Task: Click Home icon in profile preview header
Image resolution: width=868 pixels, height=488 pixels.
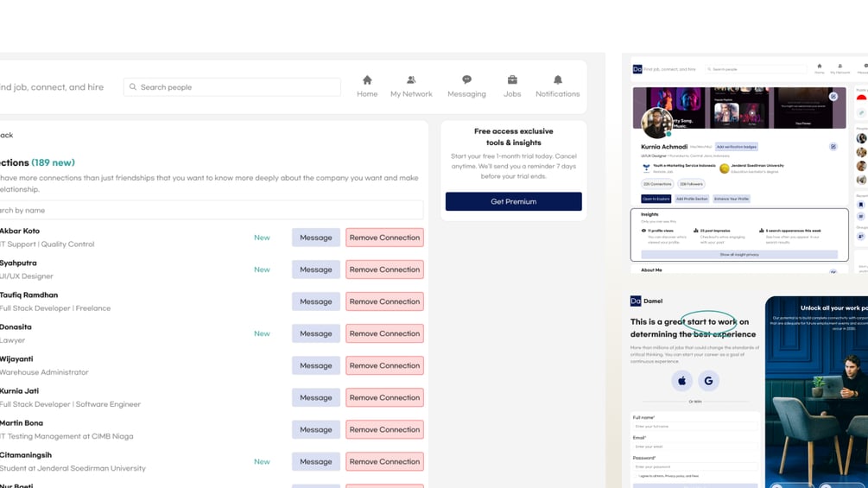Action: coord(820,66)
